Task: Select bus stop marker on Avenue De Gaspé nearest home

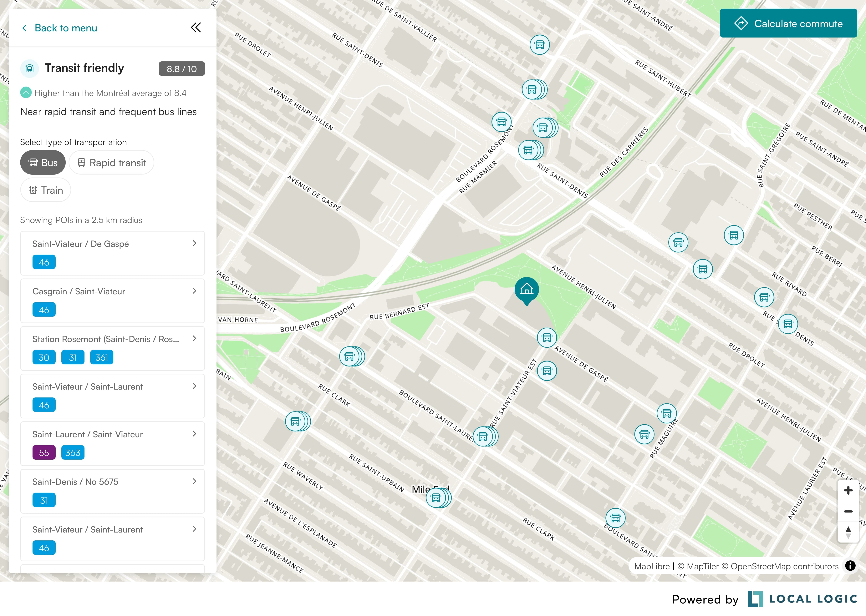Action: pos(547,337)
